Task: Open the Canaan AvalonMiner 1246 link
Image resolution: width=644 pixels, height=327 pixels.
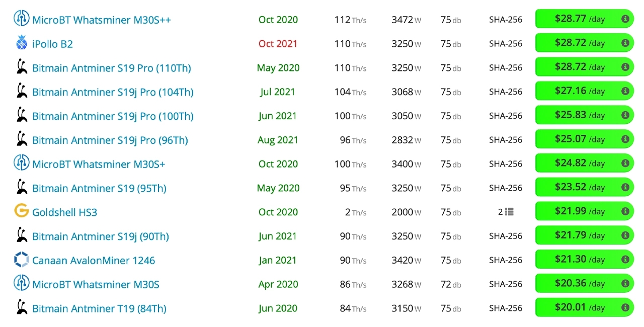Action: tap(94, 261)
